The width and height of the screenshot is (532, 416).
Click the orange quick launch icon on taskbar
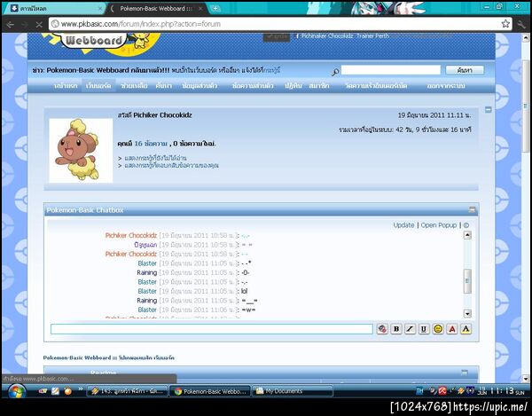point(68,391)
